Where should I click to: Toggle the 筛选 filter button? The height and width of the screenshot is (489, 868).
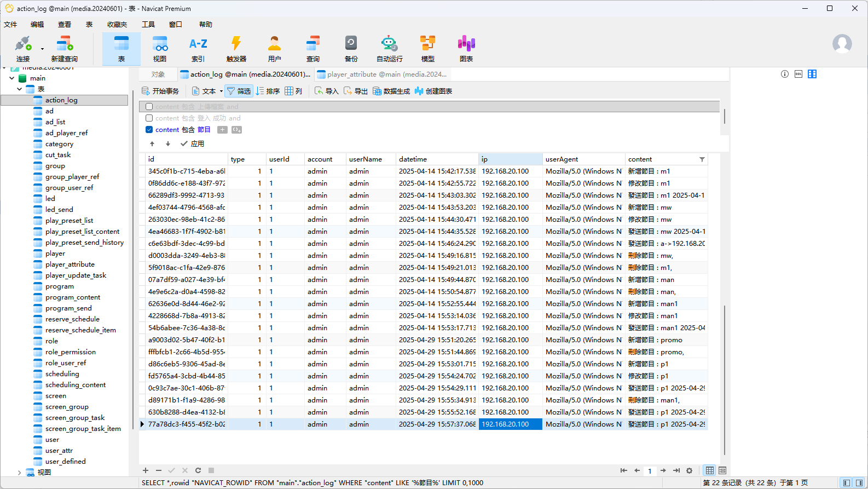point(239,91)
